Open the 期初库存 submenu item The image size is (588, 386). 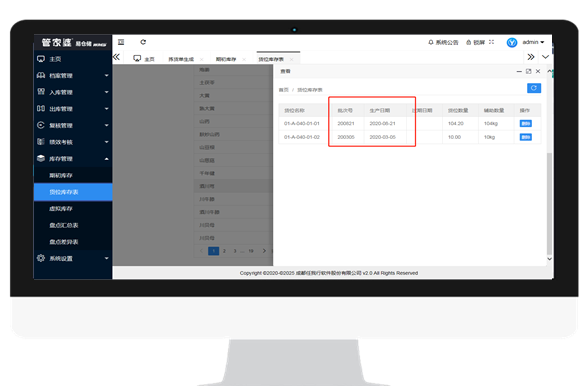pos(73,175)
